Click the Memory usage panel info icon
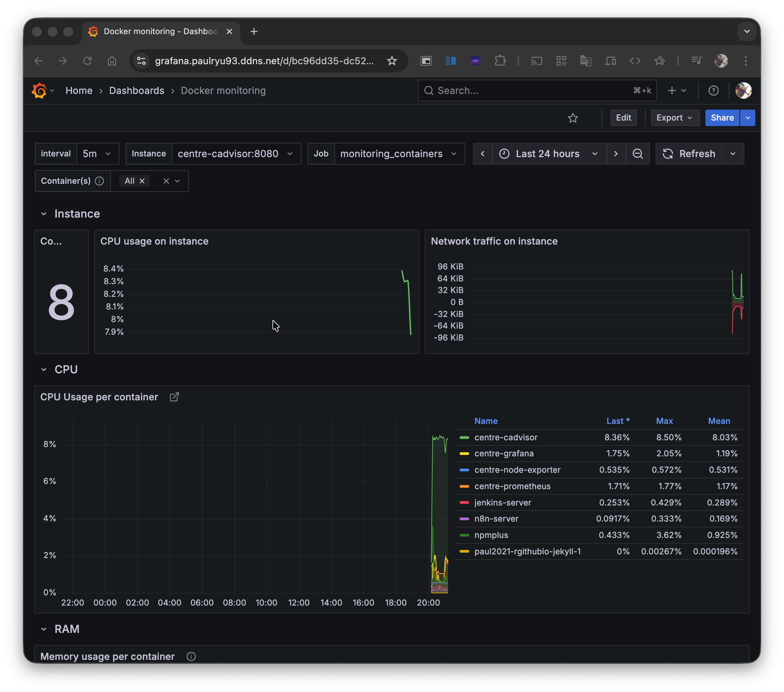Image resolution: width=784 pixels, height=692 pixels. (x=191, y=656)
